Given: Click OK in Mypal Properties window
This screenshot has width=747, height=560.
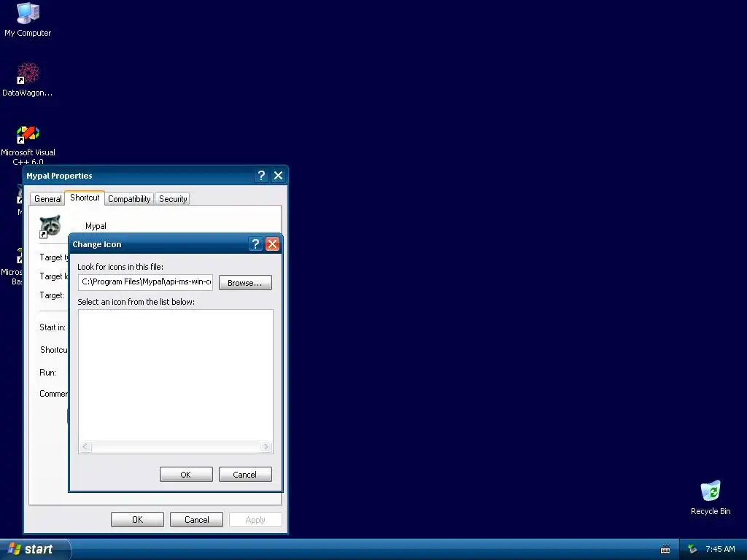Looking at the screenshot, I should [x=137, y=519].
